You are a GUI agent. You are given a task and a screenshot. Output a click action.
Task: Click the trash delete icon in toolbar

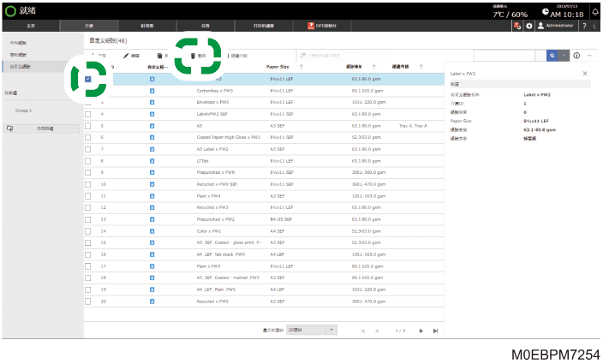[x=193, y=57]
